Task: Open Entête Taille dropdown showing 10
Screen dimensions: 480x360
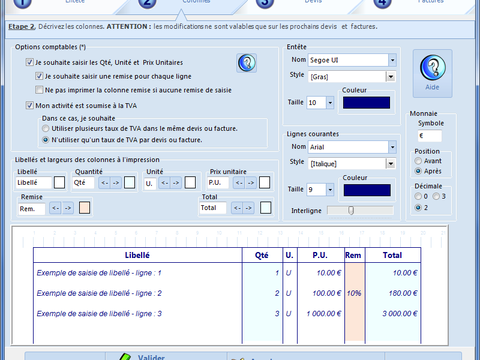Action: point(330,103)
